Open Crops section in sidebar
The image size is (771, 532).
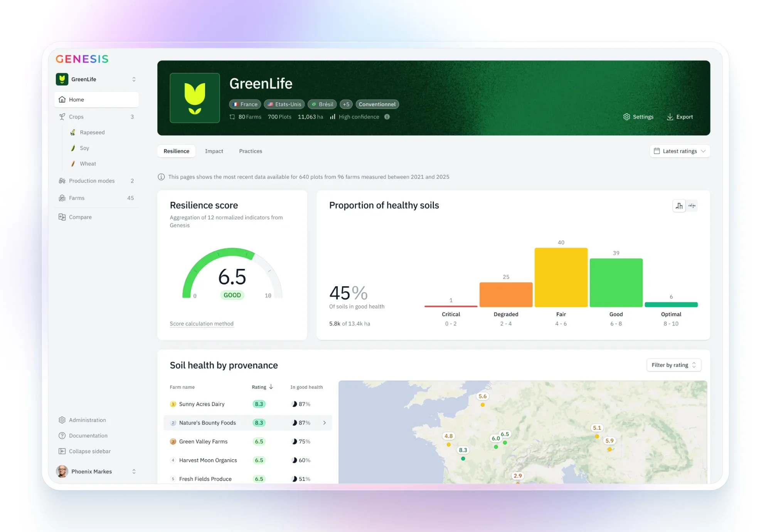96,117
